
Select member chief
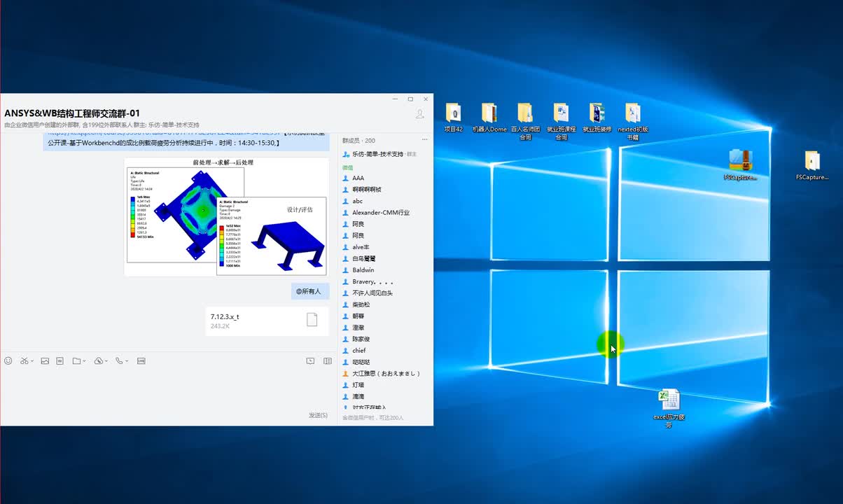pos(384,350)
